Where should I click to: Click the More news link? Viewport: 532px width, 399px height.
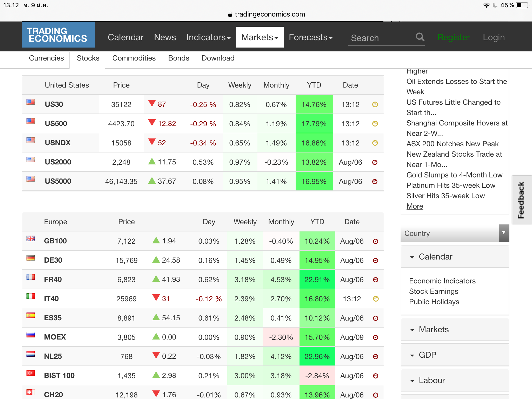(x=415, y=206)
